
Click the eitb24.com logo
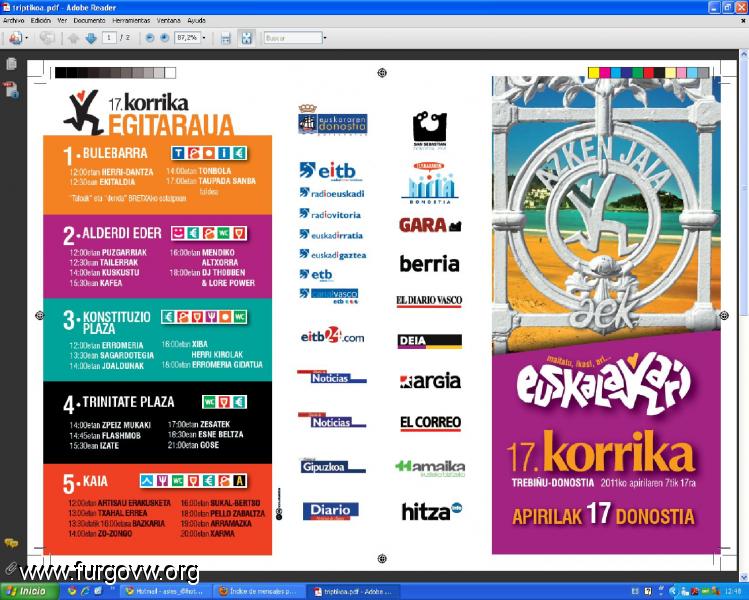click(332, 336)
